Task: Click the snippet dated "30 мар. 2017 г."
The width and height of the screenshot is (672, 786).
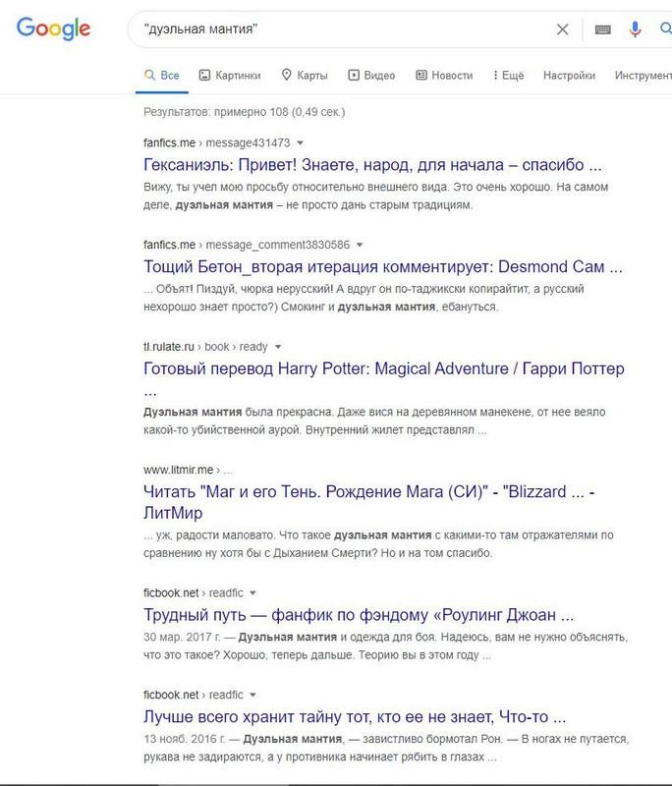Action: pos(385,646)
